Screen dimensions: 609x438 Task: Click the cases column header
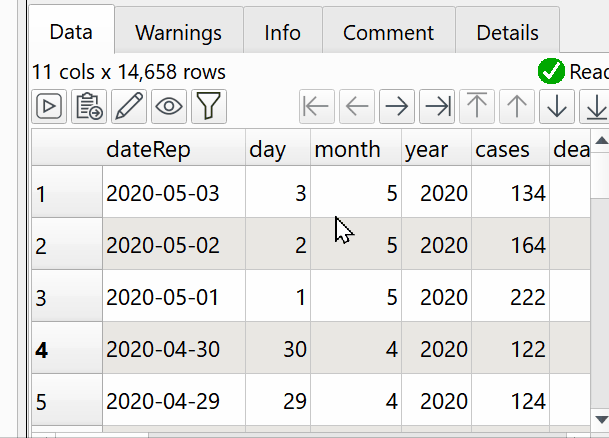(x=502, y=149)
